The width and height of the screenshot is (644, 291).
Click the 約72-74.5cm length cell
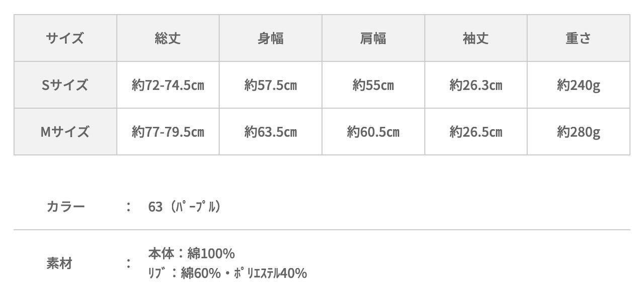[x=168, y=85]
